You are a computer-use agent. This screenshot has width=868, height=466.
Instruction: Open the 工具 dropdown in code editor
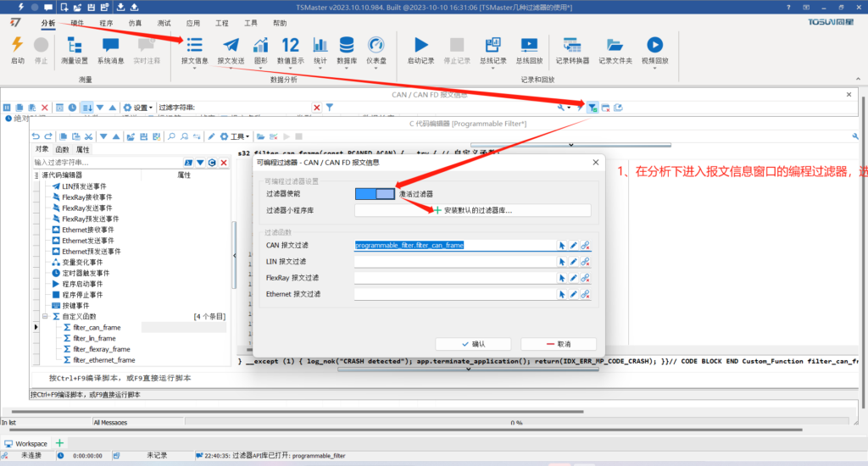(x=236, y=136)
